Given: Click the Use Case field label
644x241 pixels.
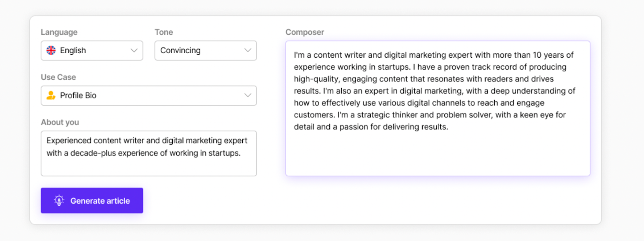Looking at the screenshot, I should coord(58,77).
